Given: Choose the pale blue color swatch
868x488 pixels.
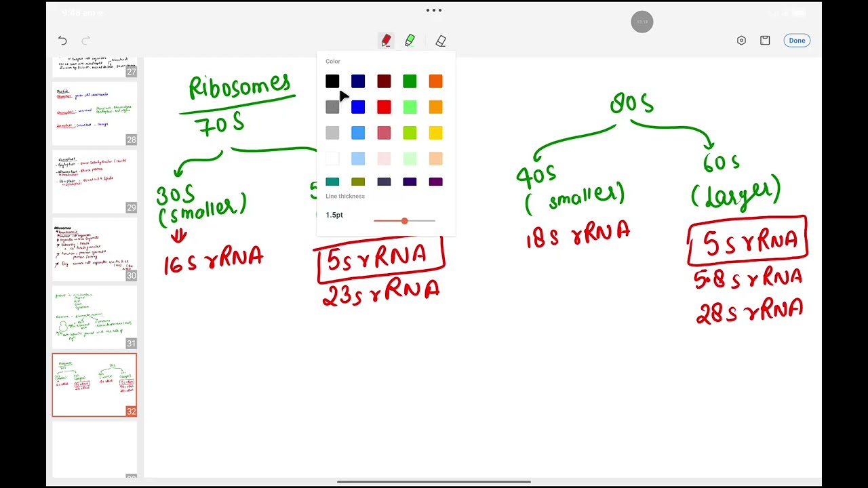Looking at the screenshot, I should [358, 159].
